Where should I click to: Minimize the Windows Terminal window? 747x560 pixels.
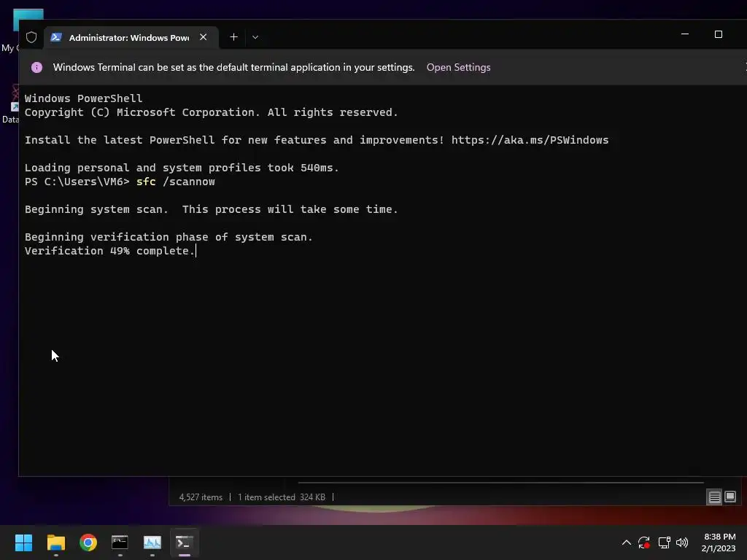click(x=684, y=34)
